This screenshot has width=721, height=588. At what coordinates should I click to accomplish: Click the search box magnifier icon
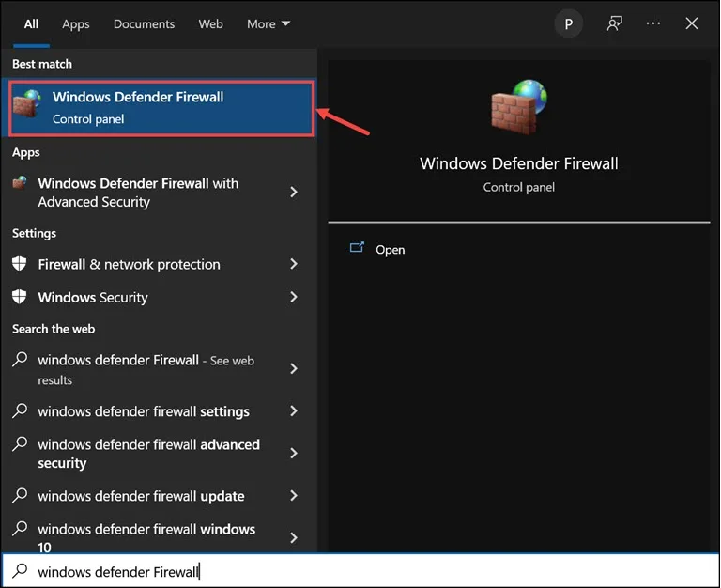[x=20, y=570]
